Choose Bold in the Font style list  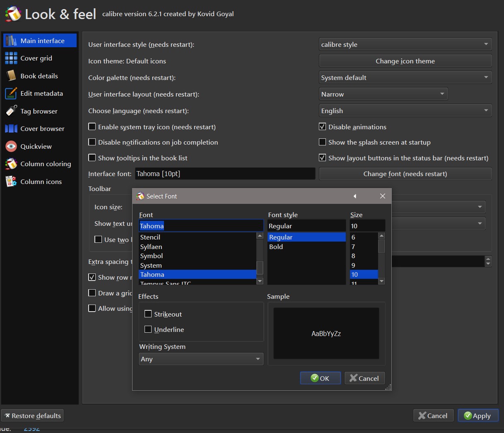(x=276, y=247)
